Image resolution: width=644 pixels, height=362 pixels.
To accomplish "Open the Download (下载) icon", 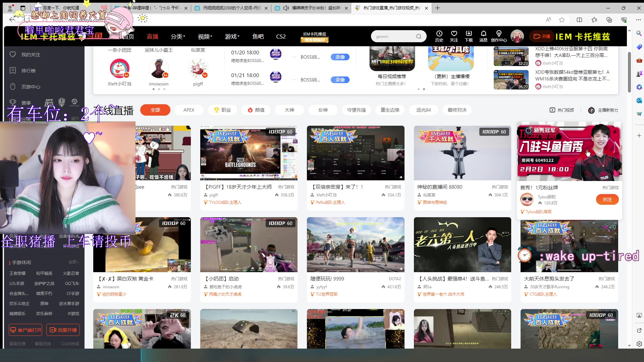I will (x=469, y=34).
